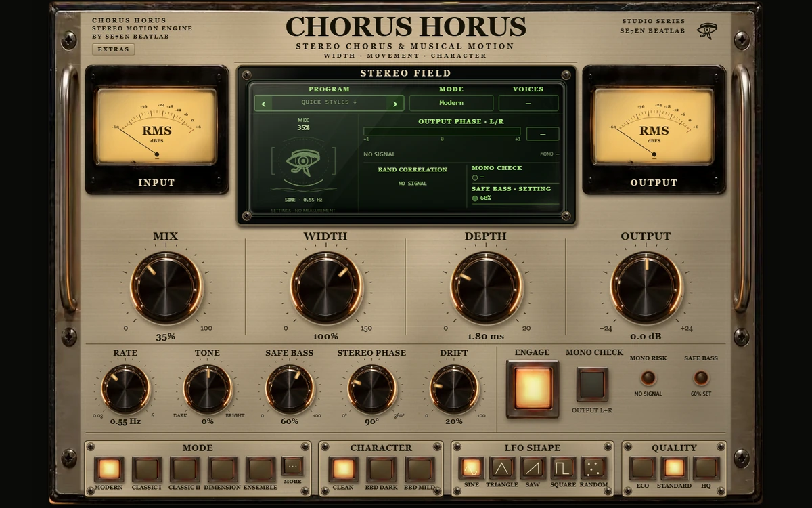Click the Output L+R label

pos(592,410)
